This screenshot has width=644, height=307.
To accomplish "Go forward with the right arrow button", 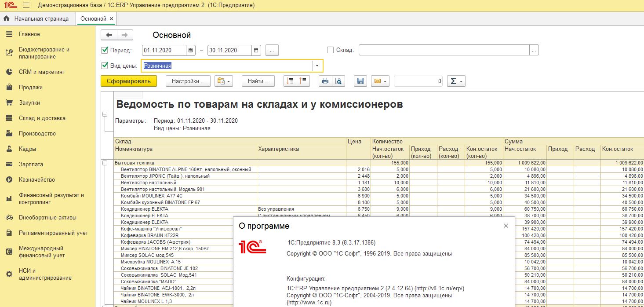I will (x=125, y=35).
